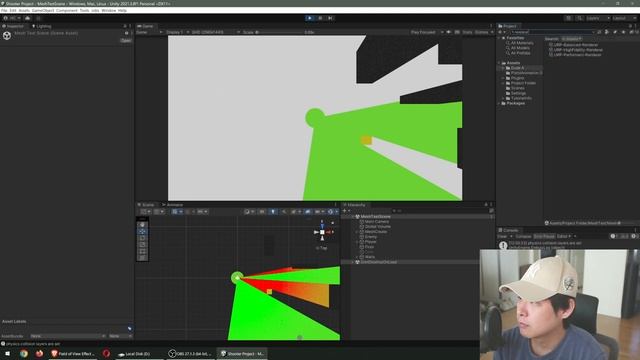The image size is (640, 360).
Task: Select the Rect tool in Scene
Action: [142, 251]
